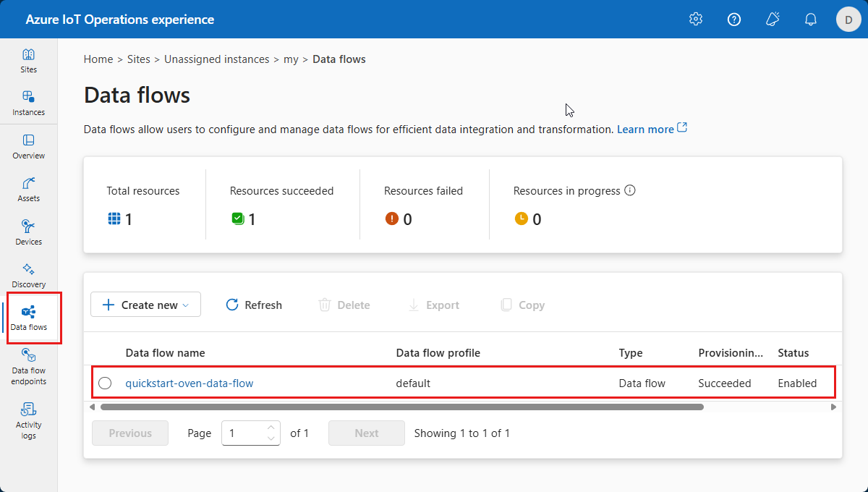Screen dimensions: 868x492
Task: Open Unassigned instances from the breadcrumb
Action: point(216,59)
